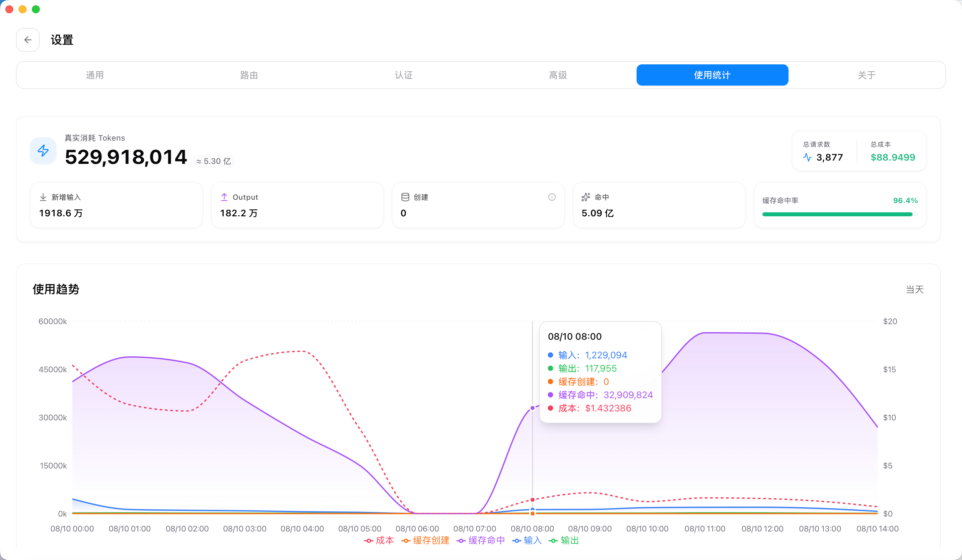This screenshot has height=560, width=962.
Task: Open the info icon in the 创建 card
Action: 552,197
